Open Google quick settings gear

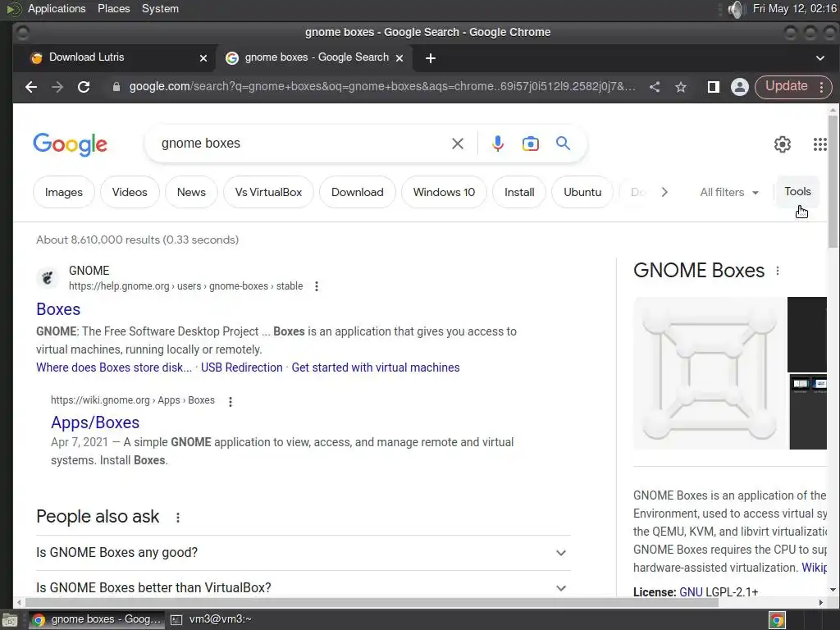[782, 144]
